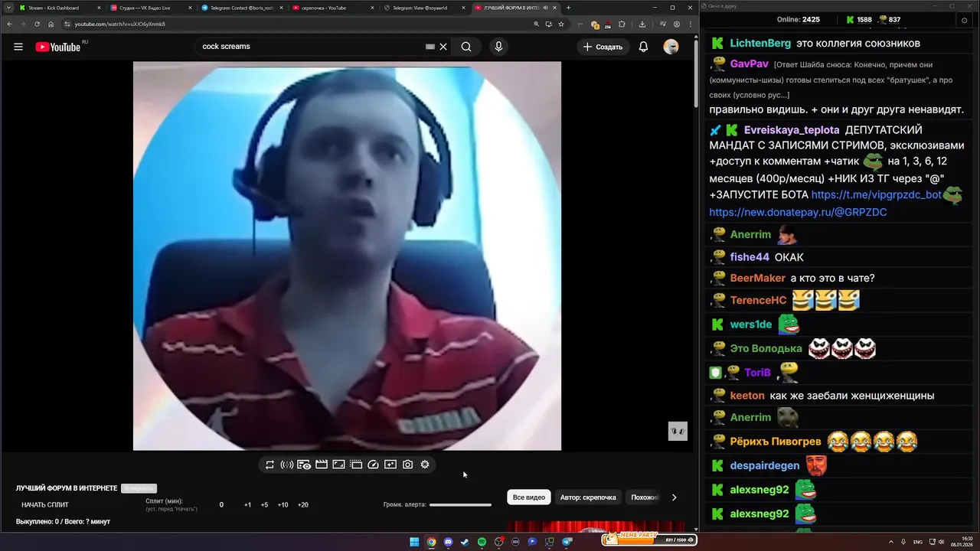Open the tab search dropdown arrow
This screenshot has width=980, height=551.
[x=7, y=8]
